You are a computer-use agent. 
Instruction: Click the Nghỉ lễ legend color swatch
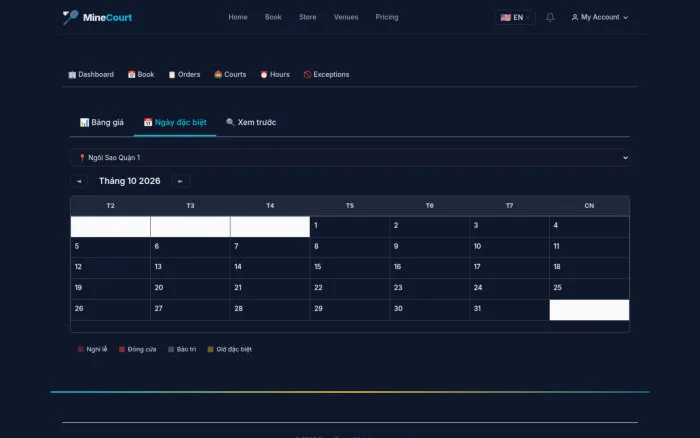pyautogui.click(x=81, y=349)
